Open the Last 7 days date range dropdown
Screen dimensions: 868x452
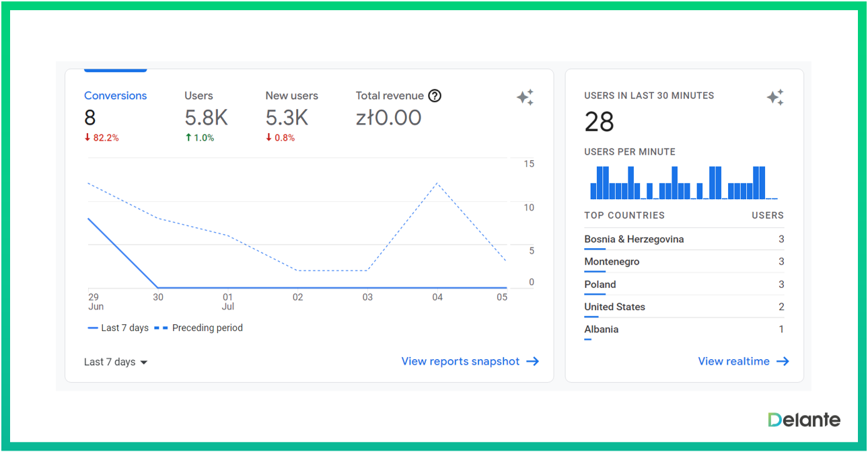[x=116, y=362]
